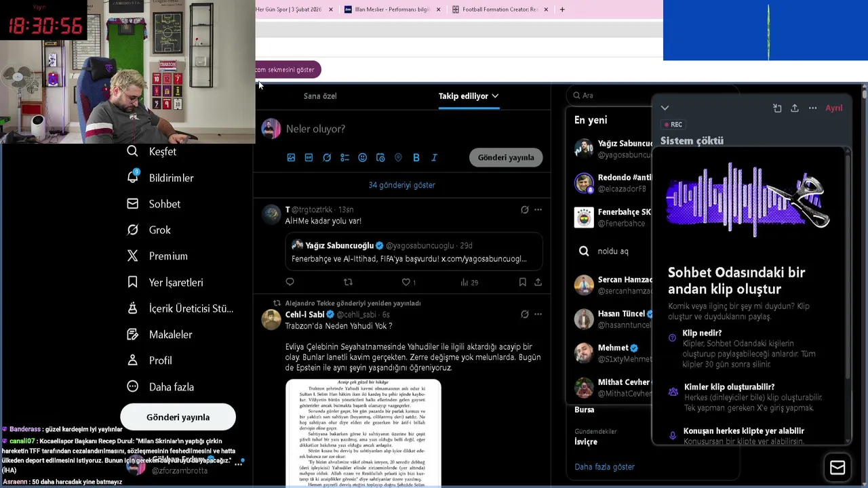Image resolution: width=868 pixels, height=488 pixels.
Task: Share the trgtoztrkk post
Action: (x=538, y=282)
